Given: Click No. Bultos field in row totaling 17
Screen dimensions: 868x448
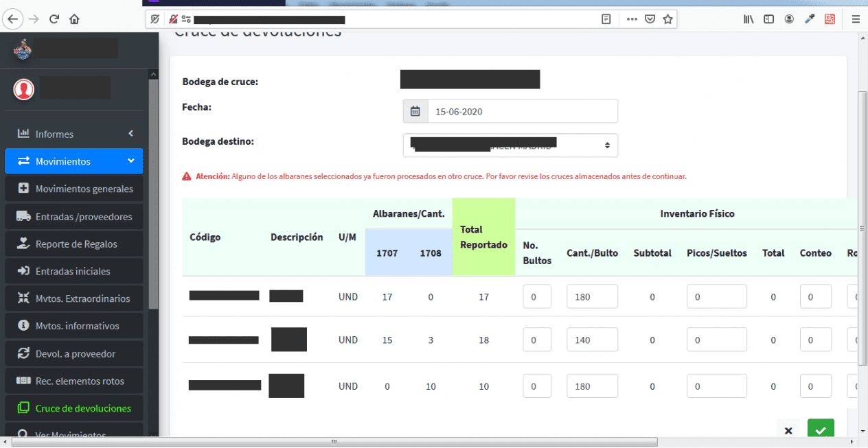Looking at the screenshot, I should coord(537,296).
